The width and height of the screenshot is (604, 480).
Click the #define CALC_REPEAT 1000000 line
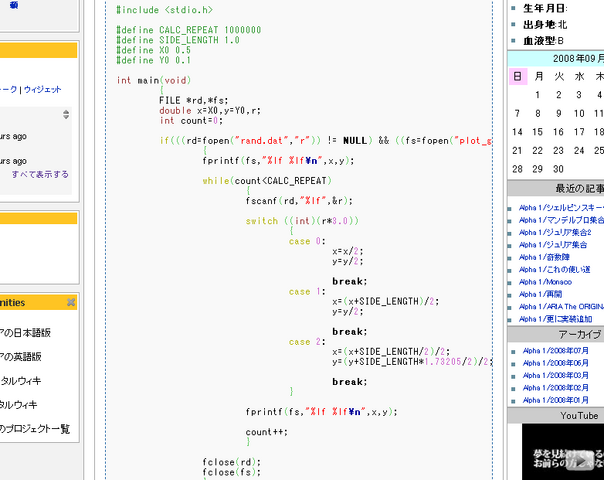[189, 30]
